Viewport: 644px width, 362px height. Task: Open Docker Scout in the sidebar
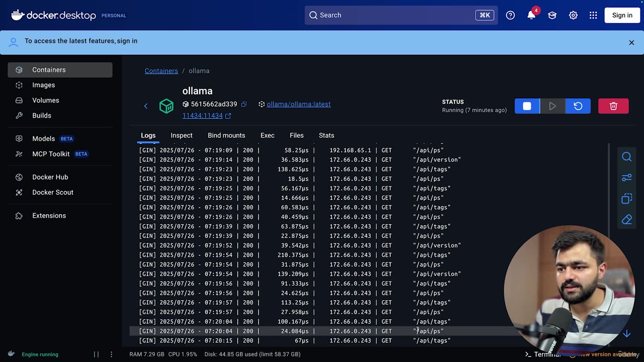[x=60, y=192]
